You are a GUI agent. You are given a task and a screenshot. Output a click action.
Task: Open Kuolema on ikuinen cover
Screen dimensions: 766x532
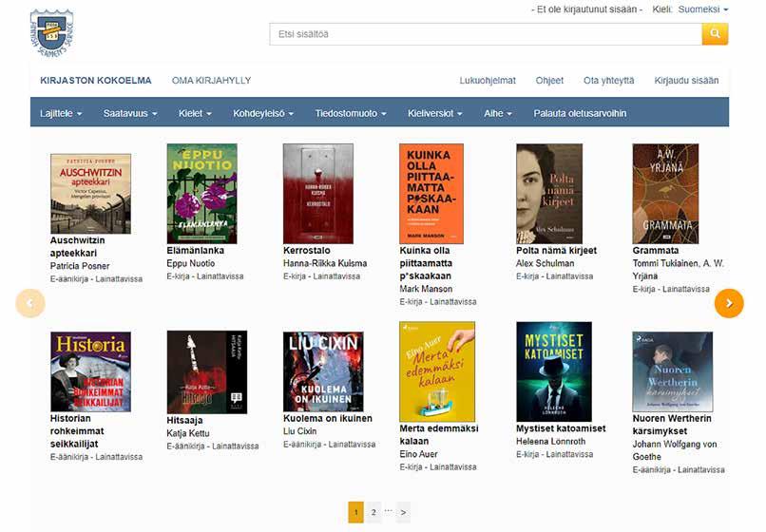(x=323, y=371)
